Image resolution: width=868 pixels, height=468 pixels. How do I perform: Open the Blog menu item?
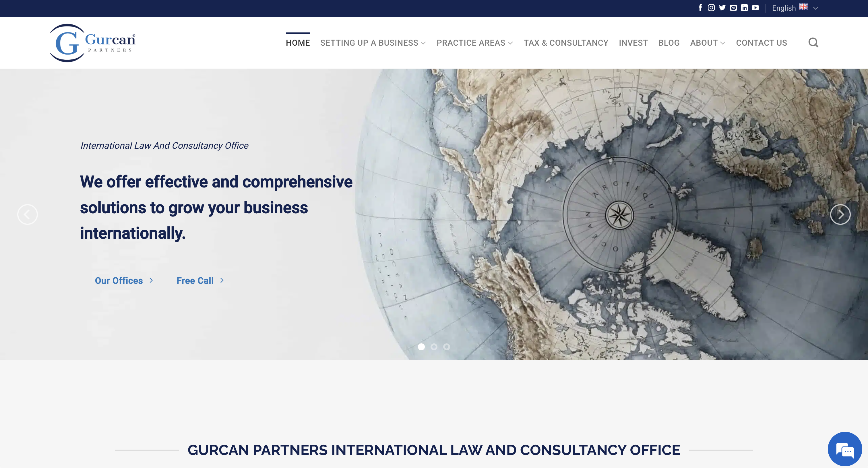pyautogui.click(x=669, y=43)
